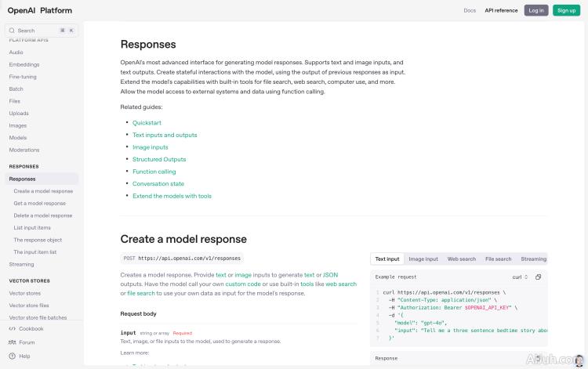Open Text inputs and outputs guide
The height and width of the screenshot is (369, 588).
(x=165, y=135)
